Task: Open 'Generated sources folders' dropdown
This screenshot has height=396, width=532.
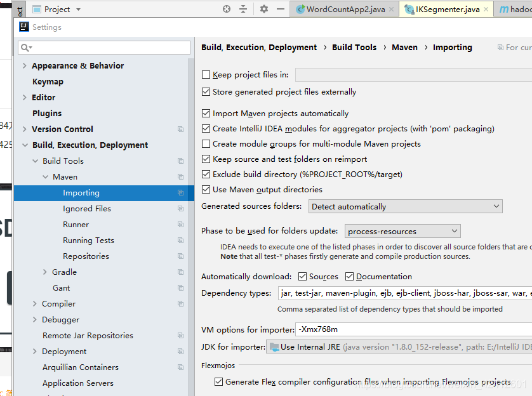Action: coord(406,206)
